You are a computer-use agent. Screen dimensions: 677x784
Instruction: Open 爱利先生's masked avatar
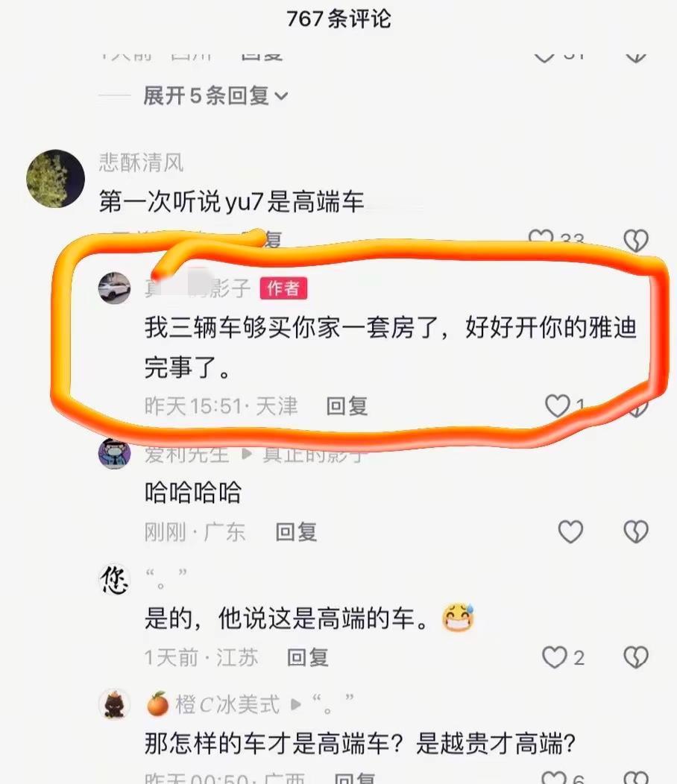[115, 453]
